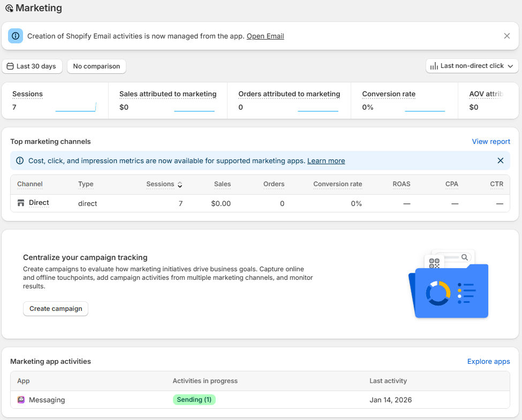Open the No comparison dropdown
This screenshot has height=420, width=522.
(x=96, y=66)
